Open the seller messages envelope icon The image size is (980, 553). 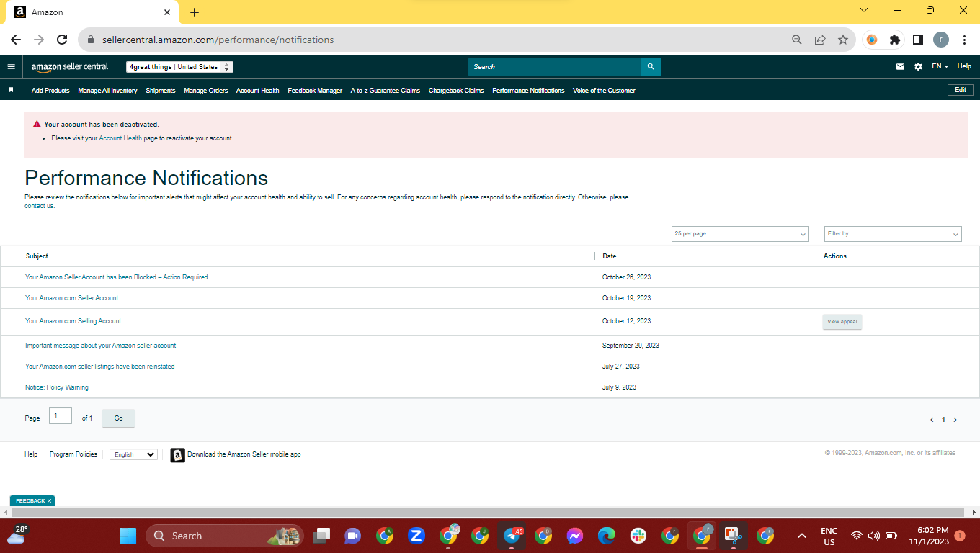[x=900, y=67]
